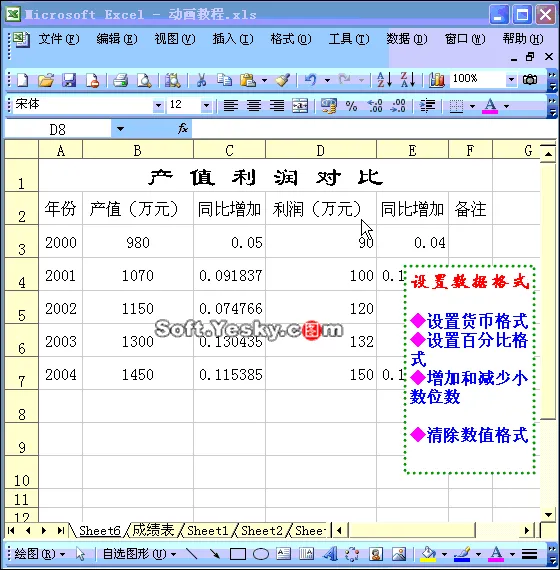Open the 编辑(E) menu
This screenshot has width=560, height=570.
coord(117,39)
